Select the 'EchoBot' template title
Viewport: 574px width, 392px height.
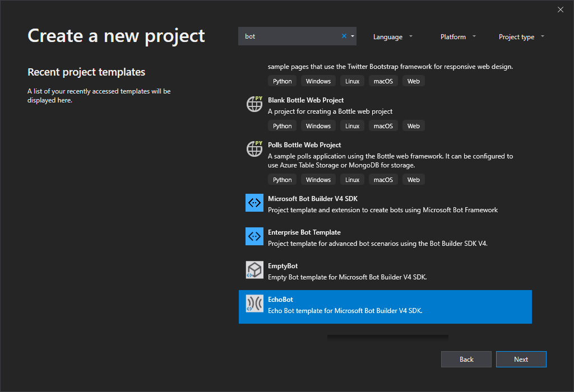pyautogui.click(x=280, y=300)
